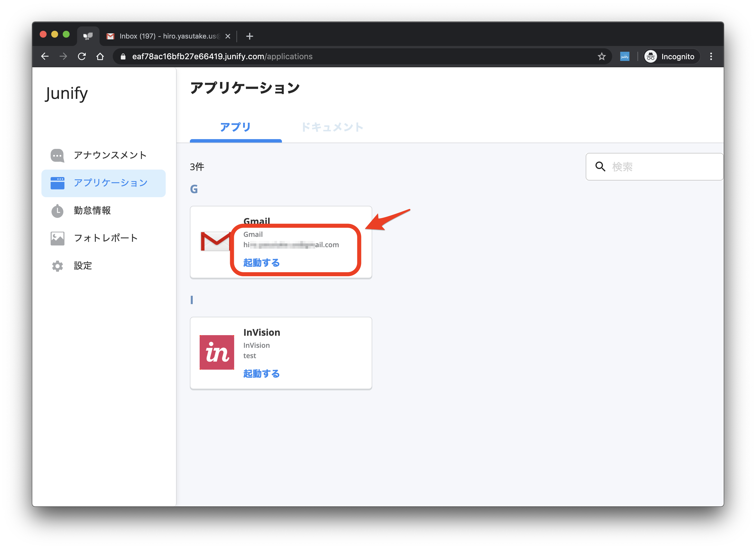756x549 pixels.
Task: Click the InVision app logo thumbnail
Action: pos(217,352)
